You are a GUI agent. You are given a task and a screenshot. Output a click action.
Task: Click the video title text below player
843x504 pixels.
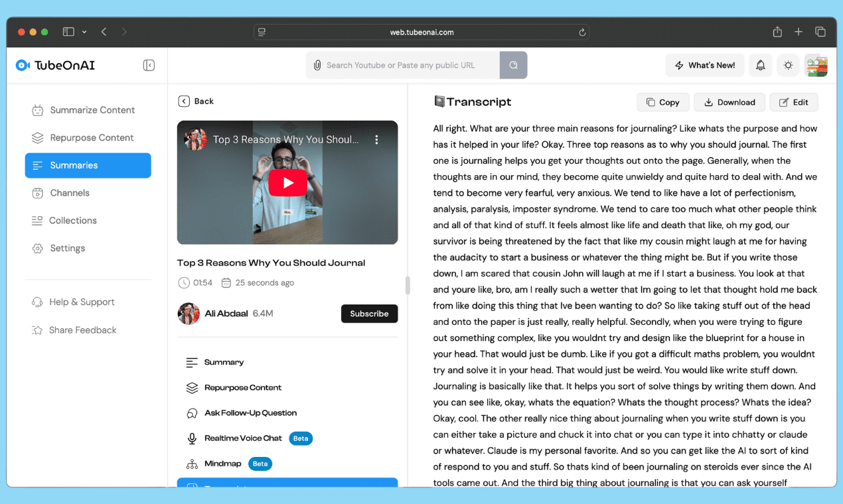click(x=271, y=263)
